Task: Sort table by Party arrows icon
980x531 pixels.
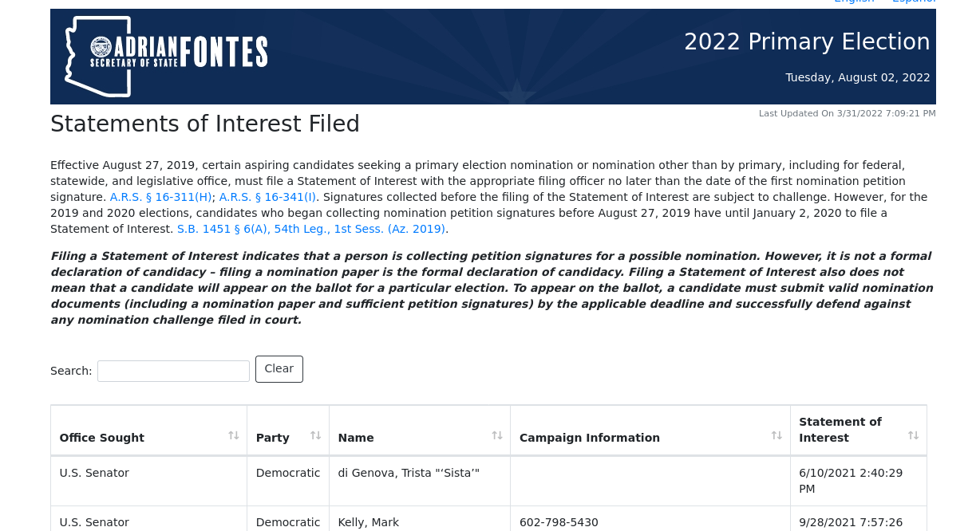Action: click(315, 435)
